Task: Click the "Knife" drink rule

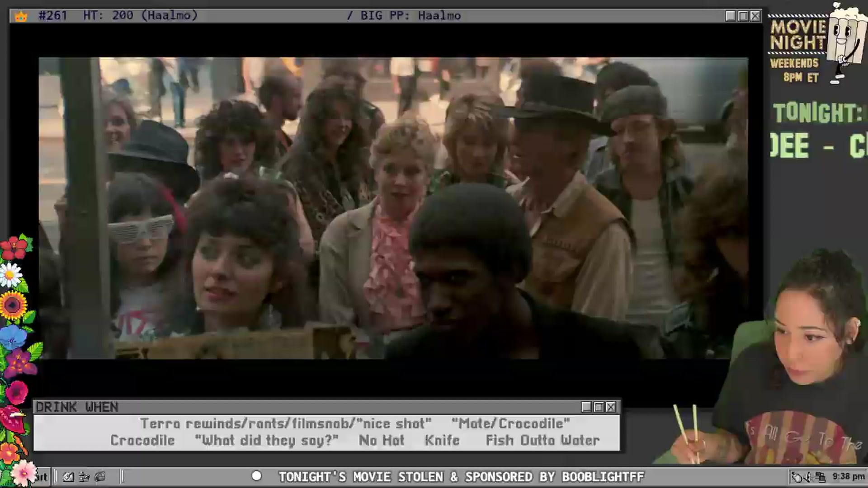Action: tap(442, 441)
